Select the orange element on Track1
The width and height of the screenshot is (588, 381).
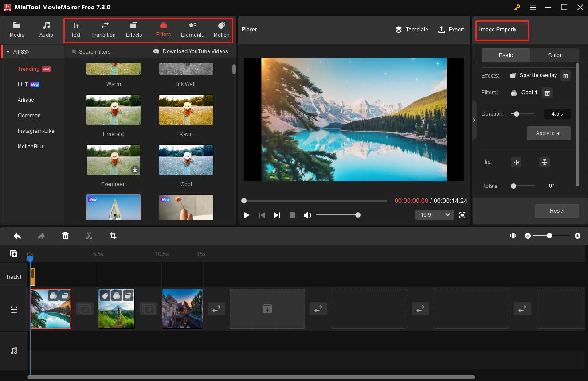coord(33,276)
